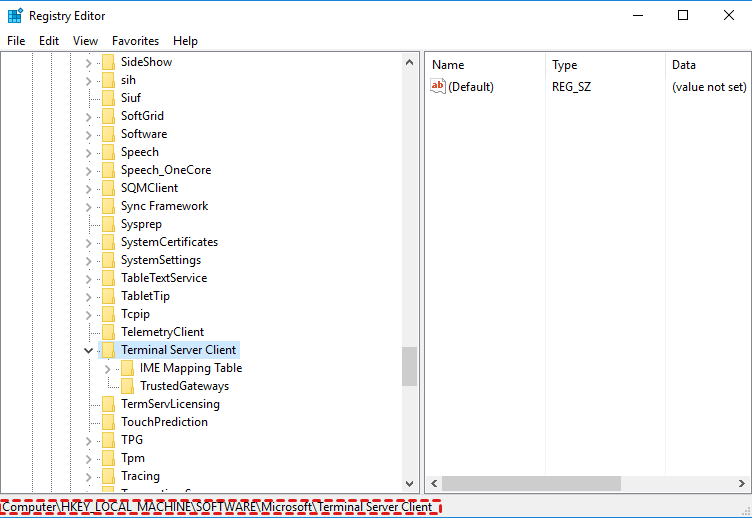752x518 pixels.
Task: Open the Edit menu
Action: (49, 41)
